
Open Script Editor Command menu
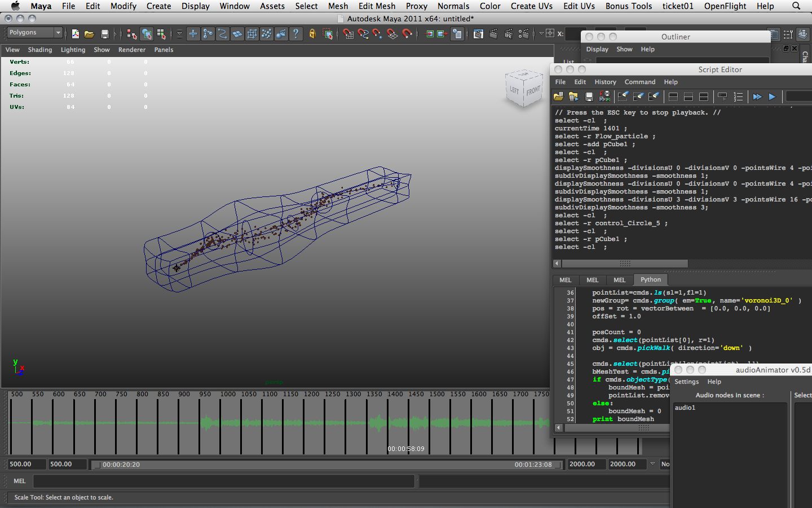point(640,82)
